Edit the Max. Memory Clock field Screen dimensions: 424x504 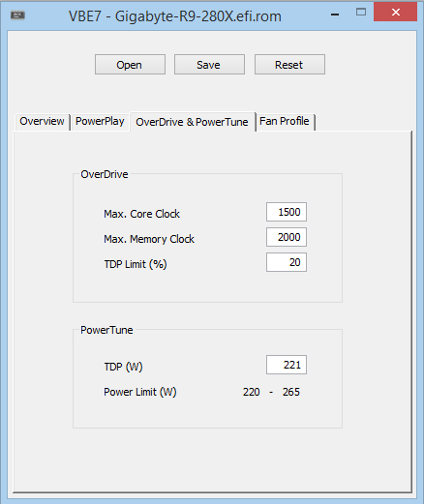coord(287,237)
